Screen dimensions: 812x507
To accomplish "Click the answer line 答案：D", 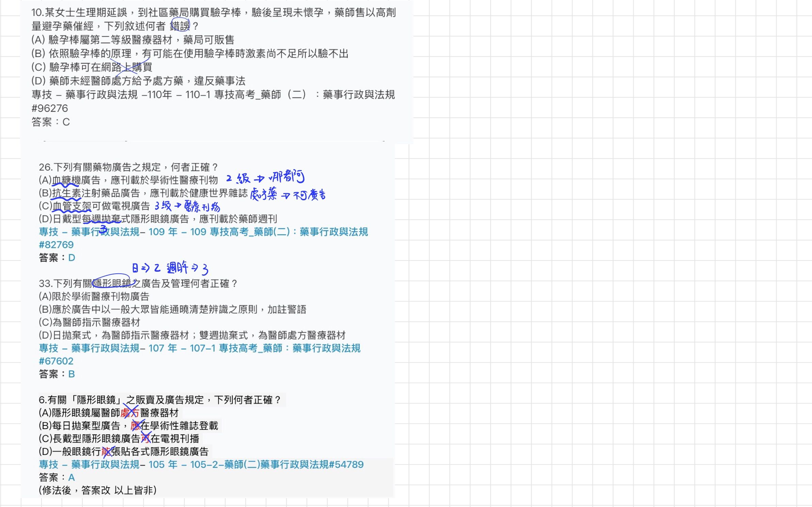I will (x=56, y=258).
